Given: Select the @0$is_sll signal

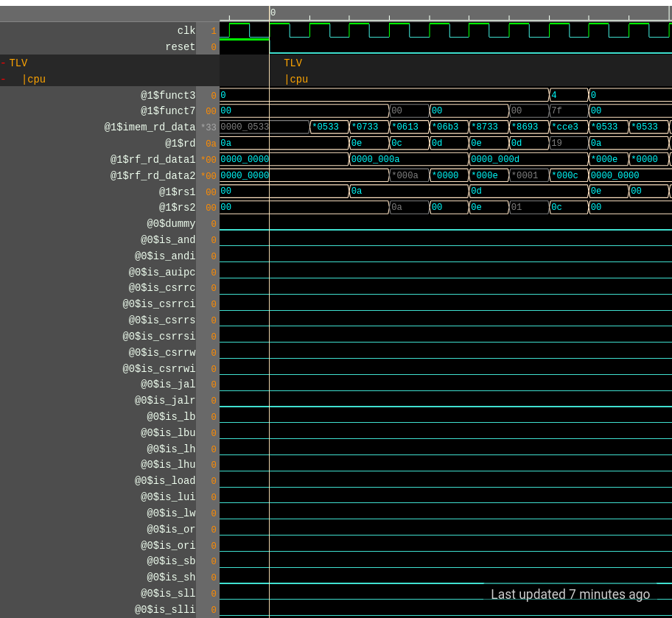Looking at the screenshot, I should pyautogui.click(x=168, y=594).
